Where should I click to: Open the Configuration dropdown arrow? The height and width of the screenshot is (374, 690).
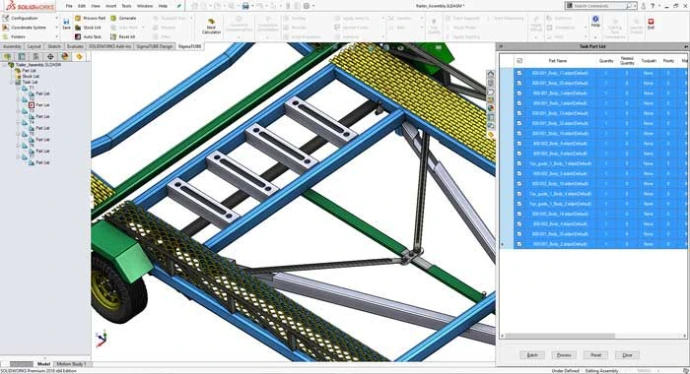click(56, 18)
